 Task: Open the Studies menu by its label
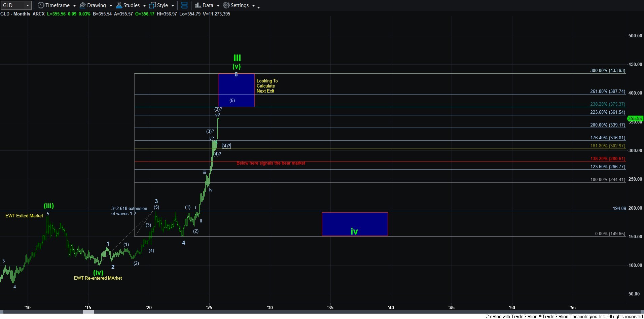coord(131,5)
